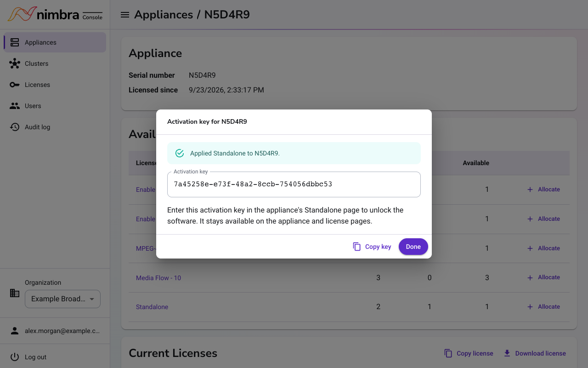Click Download license button
The height and width of the screenshot is (368, 588).
tap(535, 353)
